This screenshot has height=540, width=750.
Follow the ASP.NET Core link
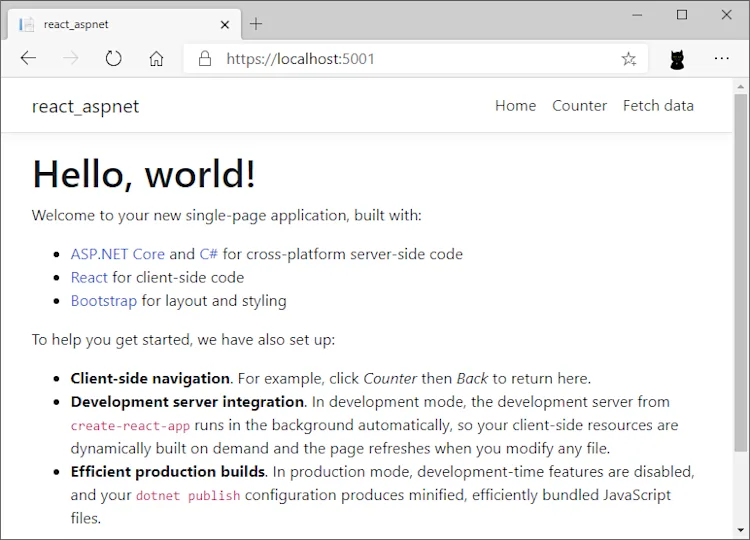tap(117, 254)
